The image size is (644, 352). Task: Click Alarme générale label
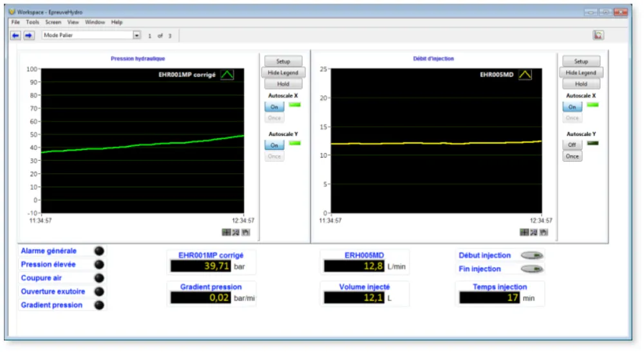tap(48, 251)
